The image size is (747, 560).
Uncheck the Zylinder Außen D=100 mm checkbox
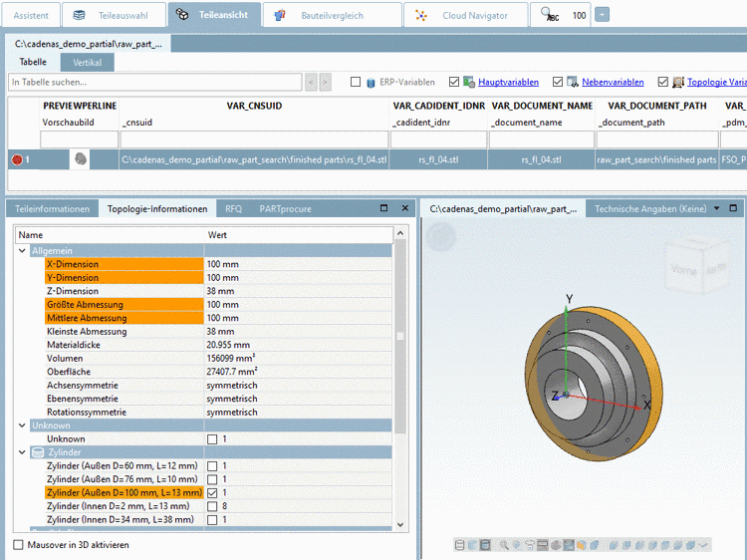click(x=212, y=492)
